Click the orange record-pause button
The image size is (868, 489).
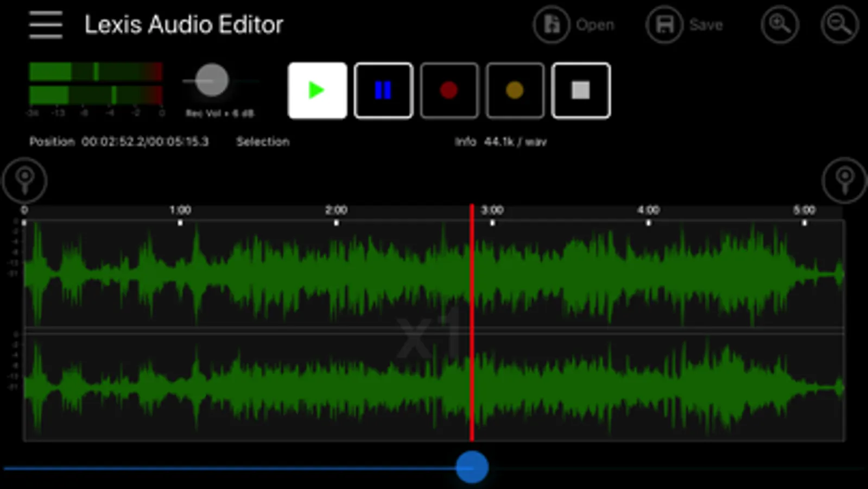[515, 90]
